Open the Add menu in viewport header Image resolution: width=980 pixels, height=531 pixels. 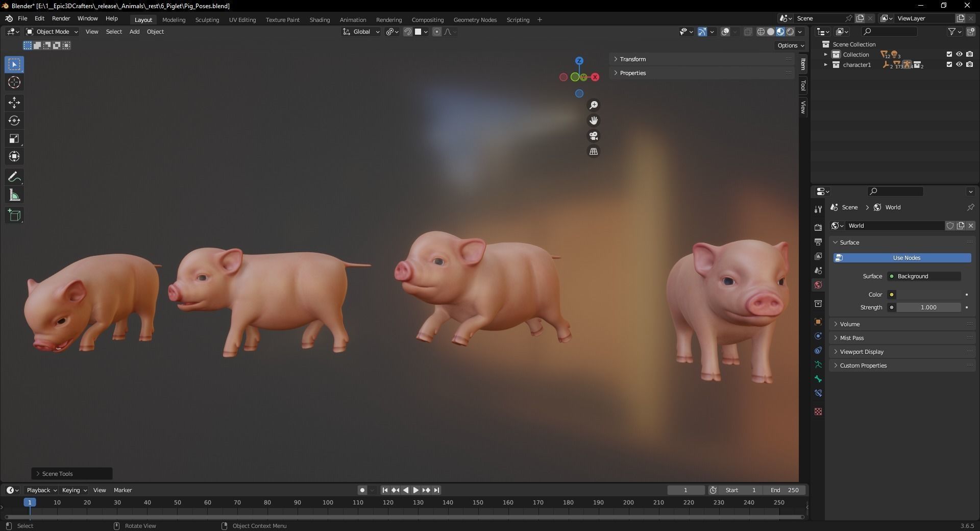[134, 32]
